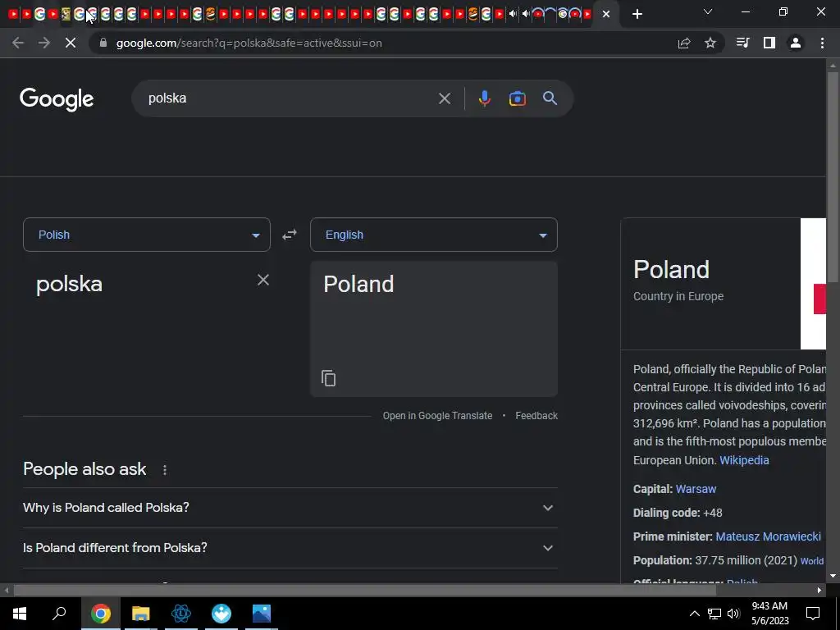Image resolution: width=840 pixels, height=630 pixels.
Task: Click the People also ask heading
Action: click(x=84, y=469)
